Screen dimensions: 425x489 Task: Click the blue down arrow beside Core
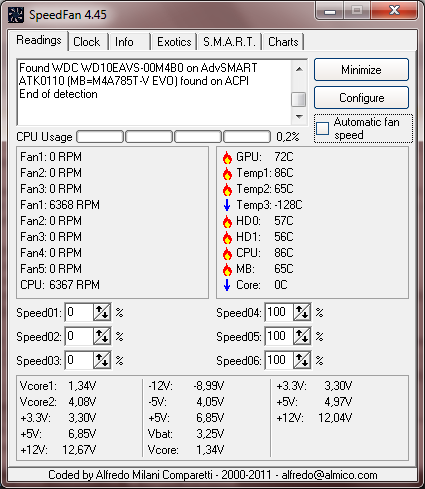point(227,285)
